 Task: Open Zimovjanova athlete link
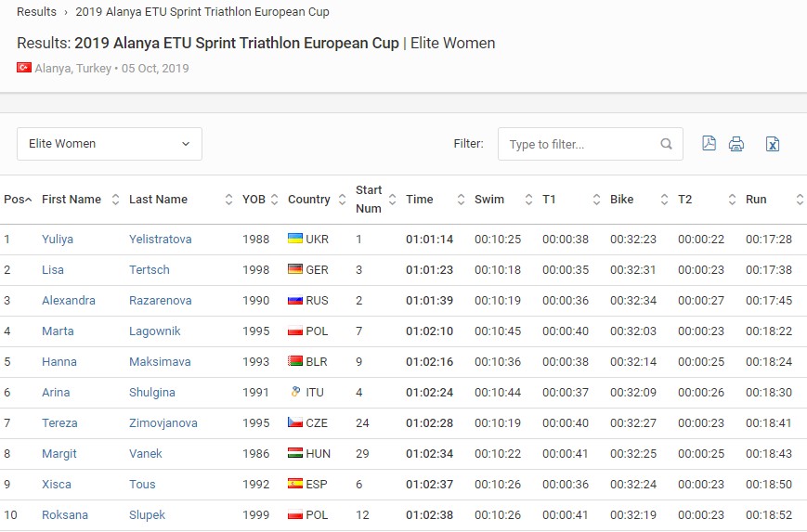pos(163,423)
